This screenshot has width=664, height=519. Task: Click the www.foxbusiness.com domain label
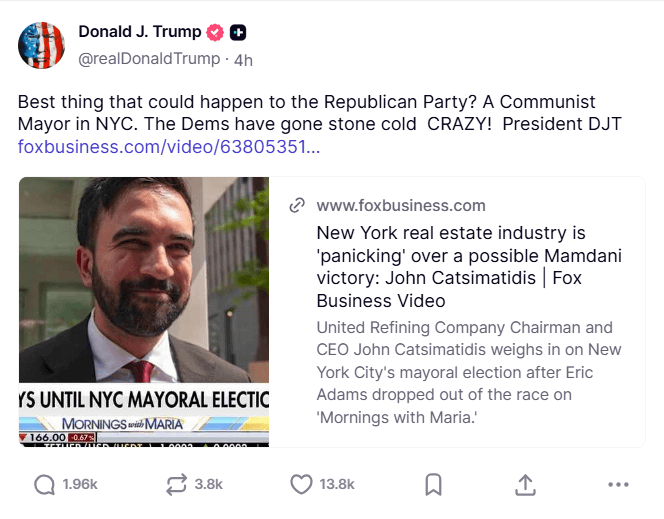(400, 206)
